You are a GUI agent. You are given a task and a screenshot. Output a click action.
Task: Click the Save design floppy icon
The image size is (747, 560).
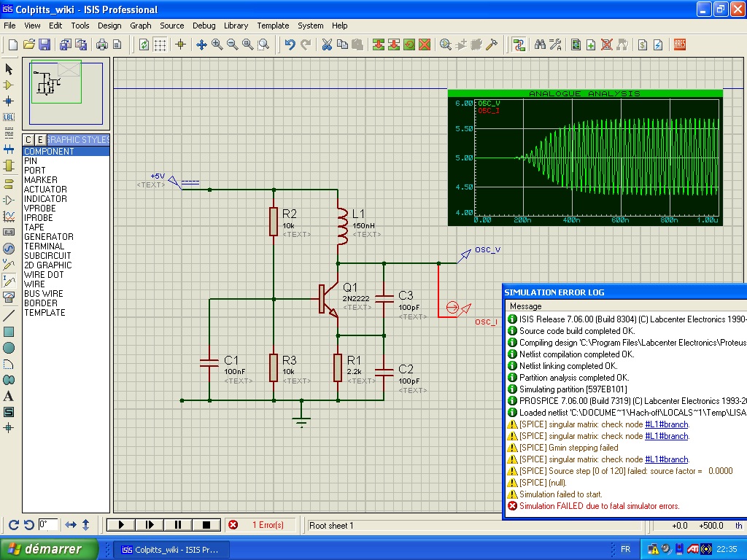pos(44,44)
